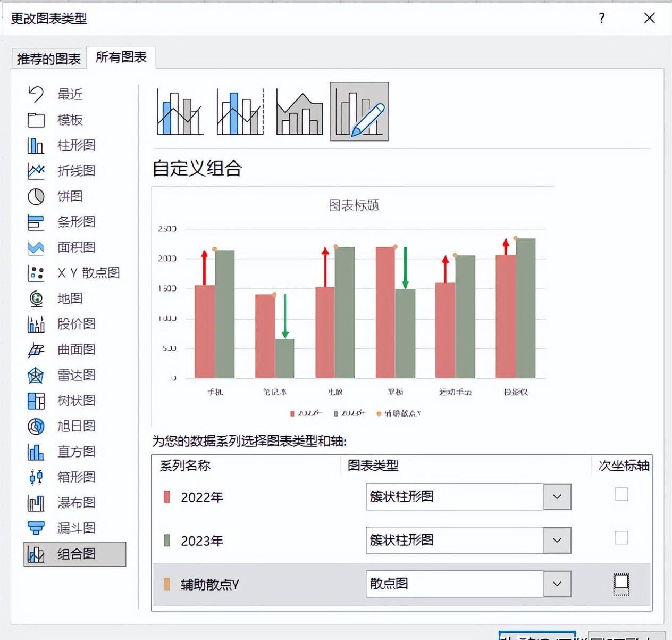This screenshot has width=672, height=640.
Task: Choose the Column chart (柱形图) icon
Action: (36, 145)
